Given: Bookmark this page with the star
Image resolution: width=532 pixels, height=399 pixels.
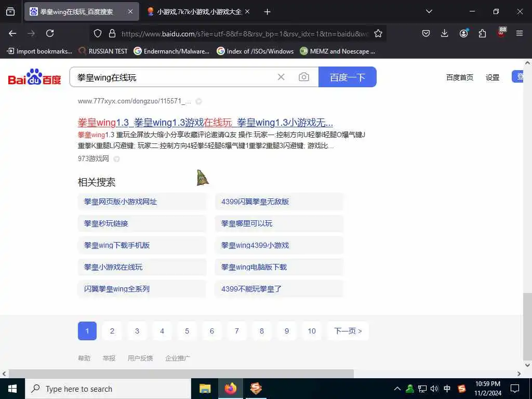Looking at the screenshot, I should point(378,33).
